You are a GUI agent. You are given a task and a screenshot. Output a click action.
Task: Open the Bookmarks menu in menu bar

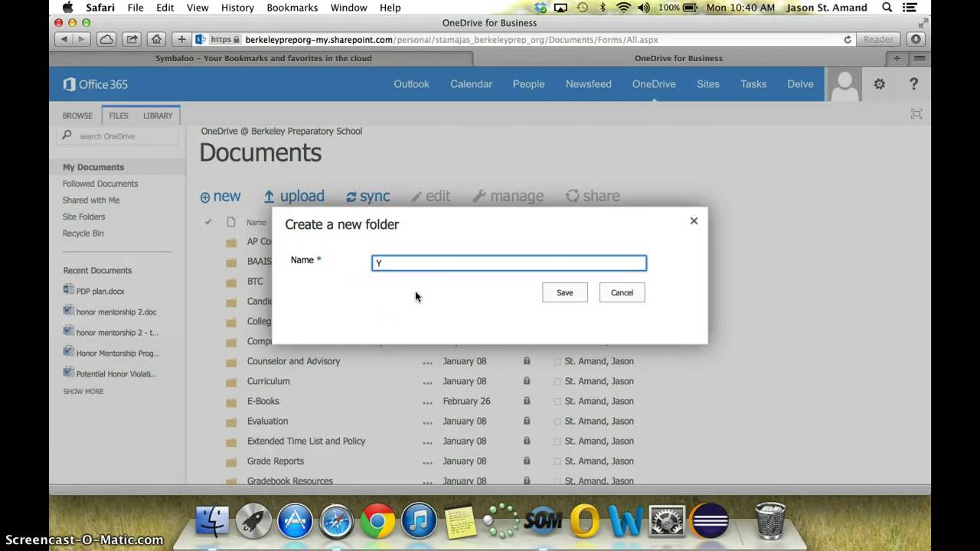[x=292, y=8]
